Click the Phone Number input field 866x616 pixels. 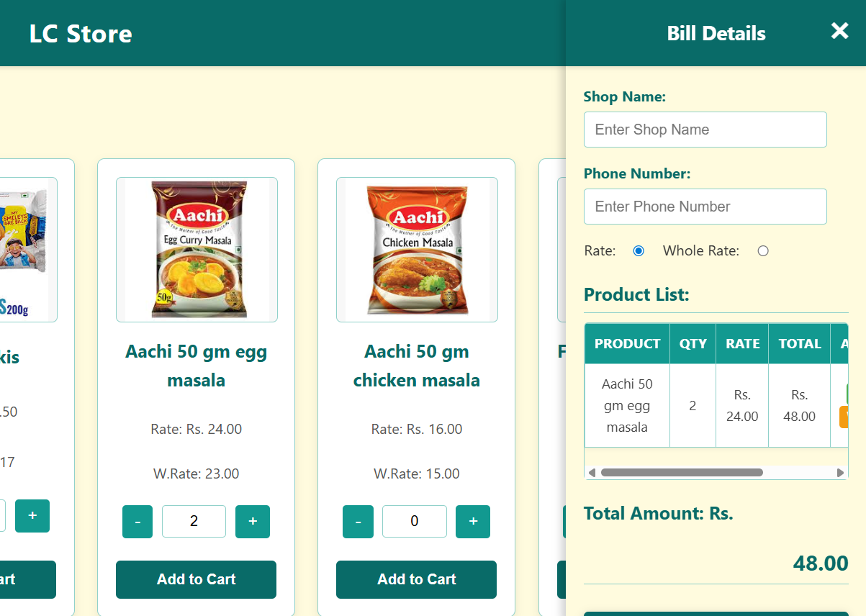pos(705,207)
